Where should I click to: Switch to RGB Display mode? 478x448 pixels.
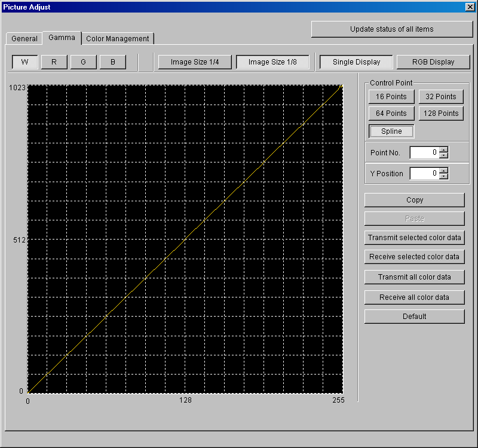[433, 62]
